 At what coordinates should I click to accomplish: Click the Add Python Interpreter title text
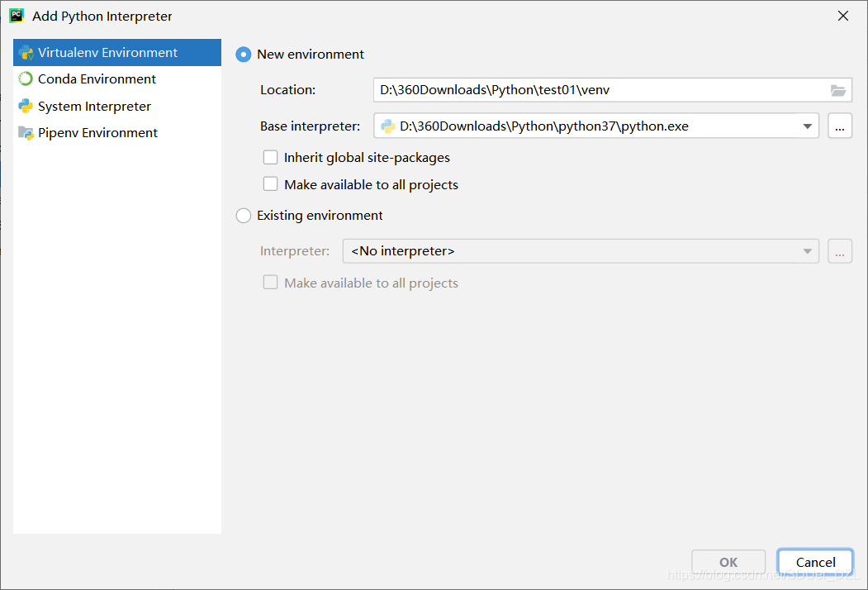102,17
